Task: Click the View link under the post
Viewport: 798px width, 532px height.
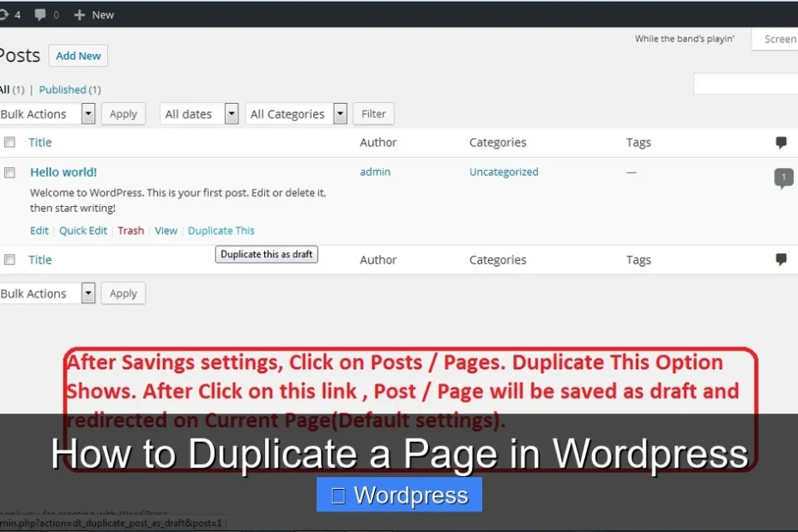Action: (x=166, y=231)
